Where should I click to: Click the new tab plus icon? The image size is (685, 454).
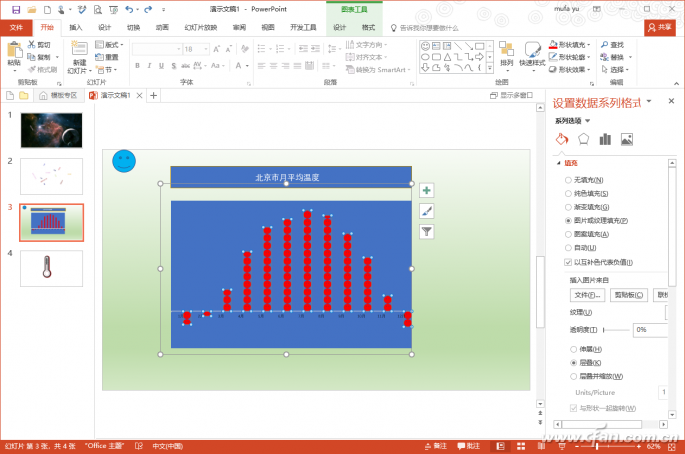(x=153, y=96)
